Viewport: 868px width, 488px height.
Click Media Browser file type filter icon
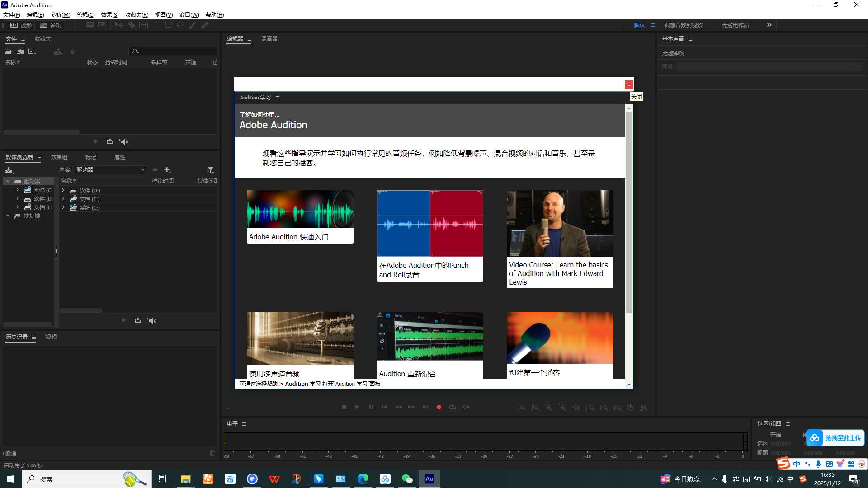point(211,170)
